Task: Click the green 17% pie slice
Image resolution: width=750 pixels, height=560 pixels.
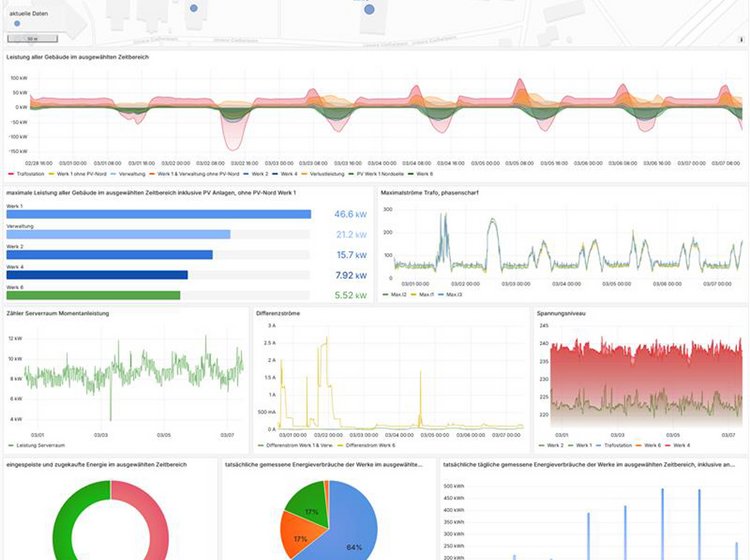Action: 309,504
